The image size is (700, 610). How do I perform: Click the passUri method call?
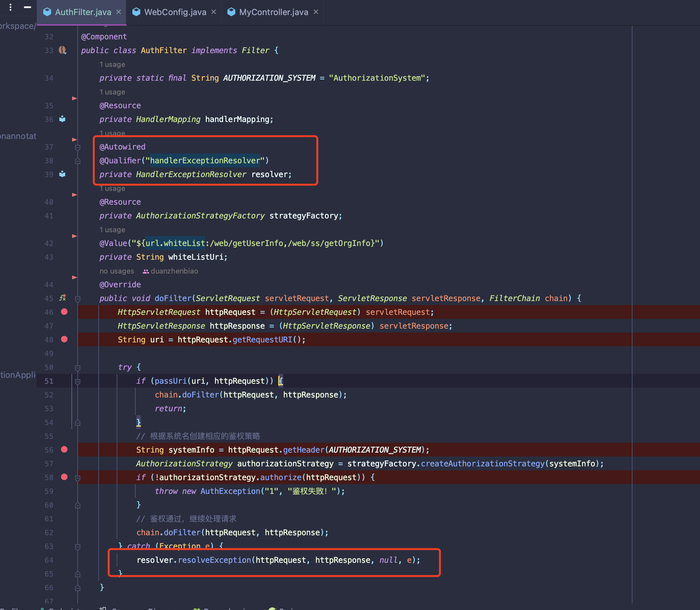click(x=171, y=381)
